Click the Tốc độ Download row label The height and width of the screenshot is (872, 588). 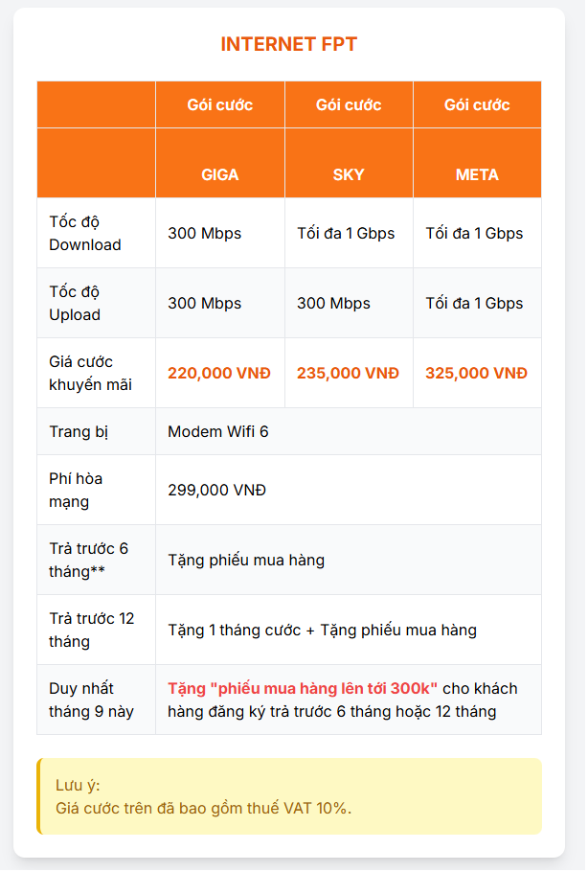(85, 233)
